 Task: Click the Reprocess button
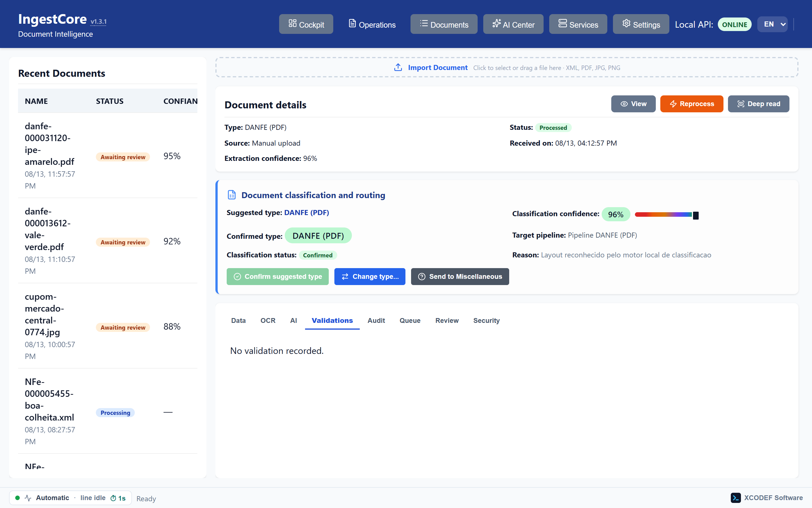[x=692, y=104]
